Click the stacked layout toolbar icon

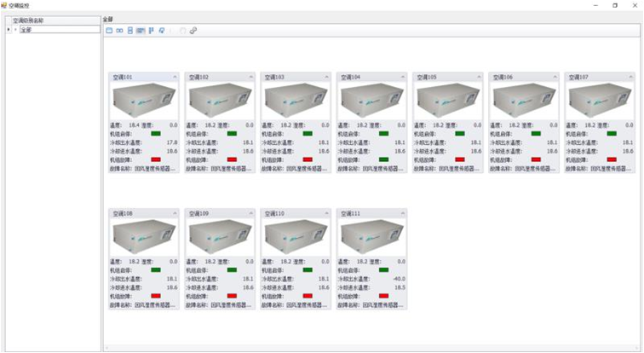129,31
